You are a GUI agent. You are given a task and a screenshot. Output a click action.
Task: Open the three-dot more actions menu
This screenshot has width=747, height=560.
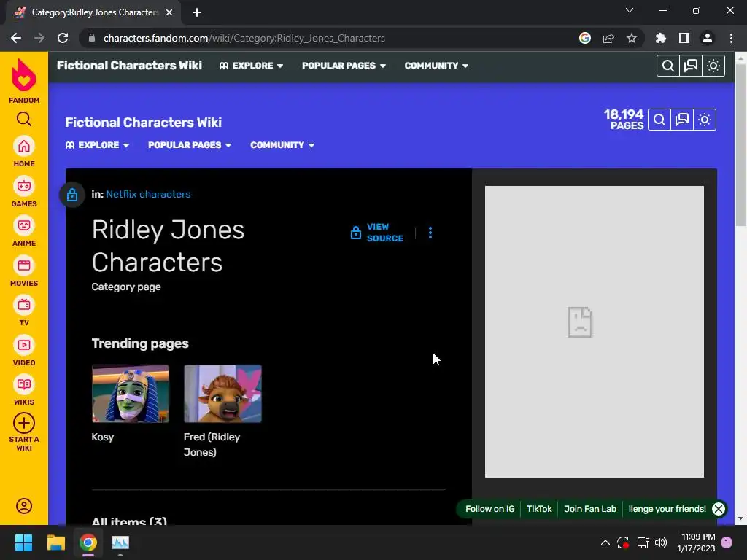[430, 233]
